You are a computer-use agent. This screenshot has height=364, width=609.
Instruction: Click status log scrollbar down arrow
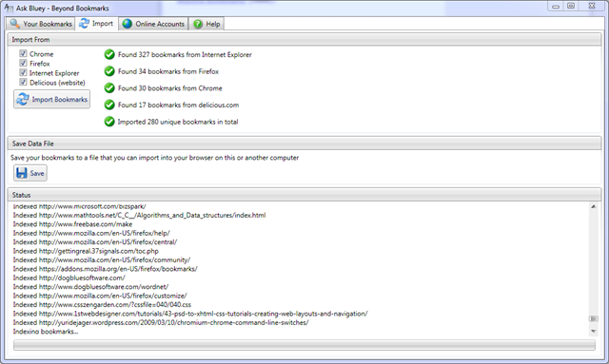tap(593, 331)
